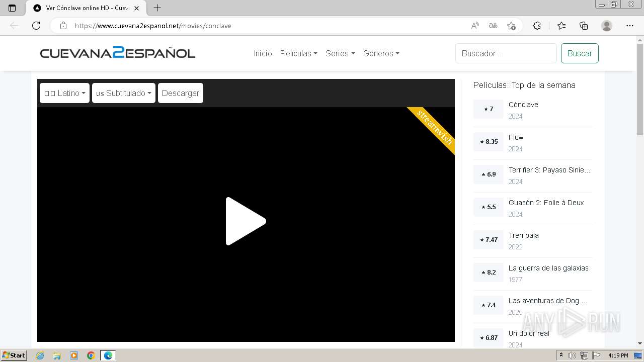644x362 pixels.
Task: Close the Ver Cónclave tab
Action: [x=136, y=8]
